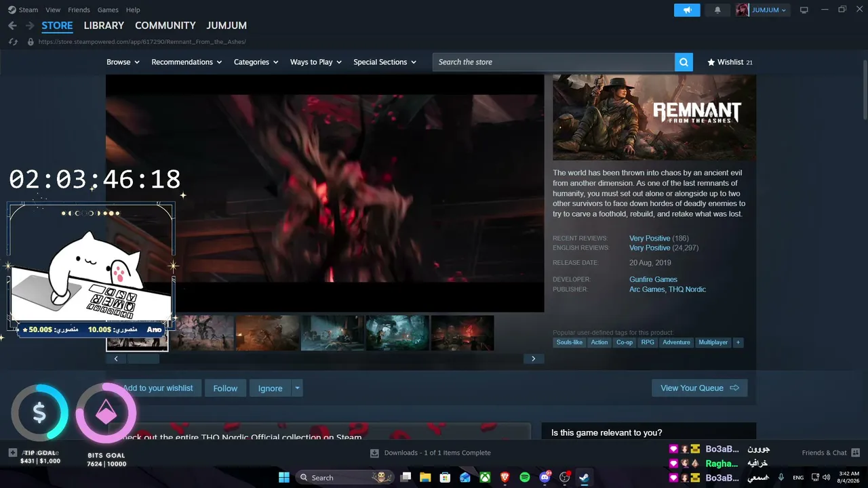Open File Explorer from the taskbar
This screenshot has width=868, height=488.
425,478
